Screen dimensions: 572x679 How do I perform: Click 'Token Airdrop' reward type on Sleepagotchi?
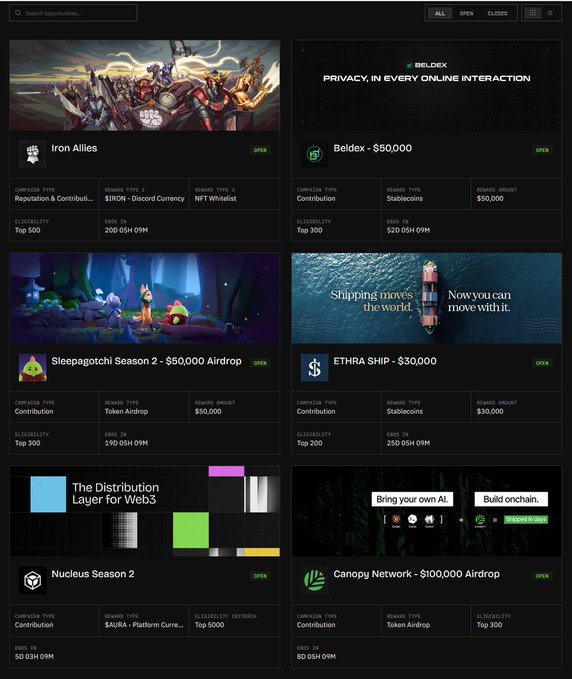coord(126,412)
